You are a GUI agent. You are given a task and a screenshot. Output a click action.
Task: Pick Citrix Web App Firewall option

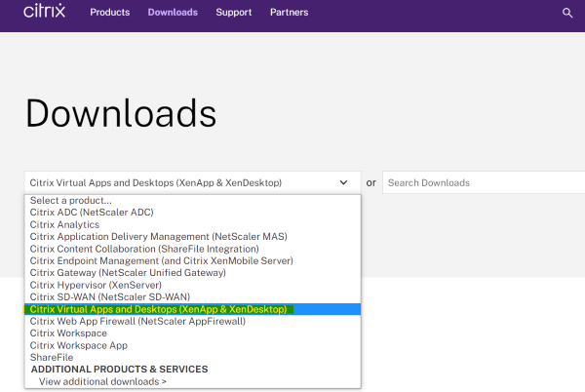pos(192,321)
